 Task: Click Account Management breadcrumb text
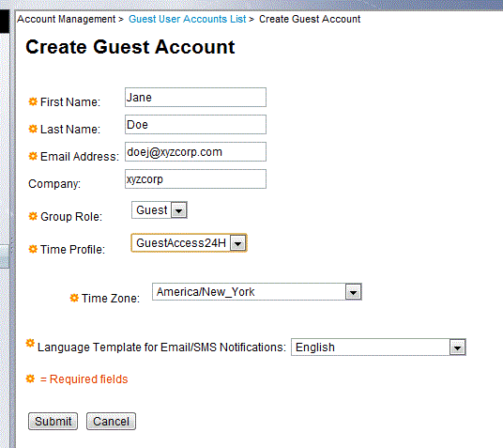[67, 19]
